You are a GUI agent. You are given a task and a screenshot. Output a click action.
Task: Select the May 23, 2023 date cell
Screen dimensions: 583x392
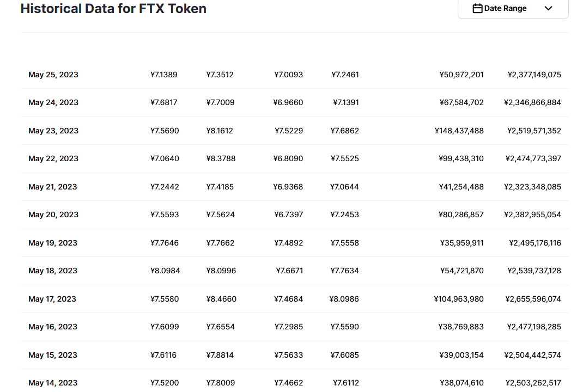tap(53, 131)
